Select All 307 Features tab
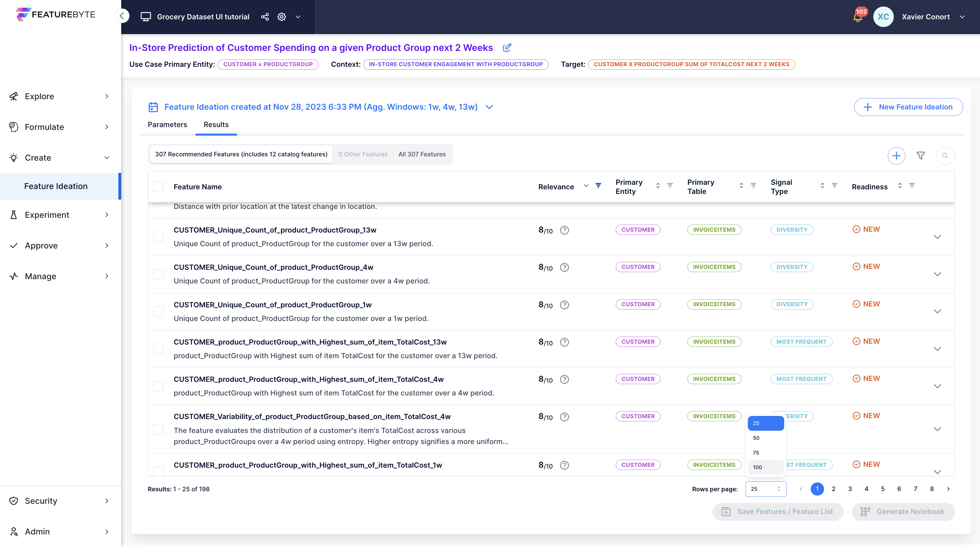Screen dimensions: 980x547 [422, 154]
